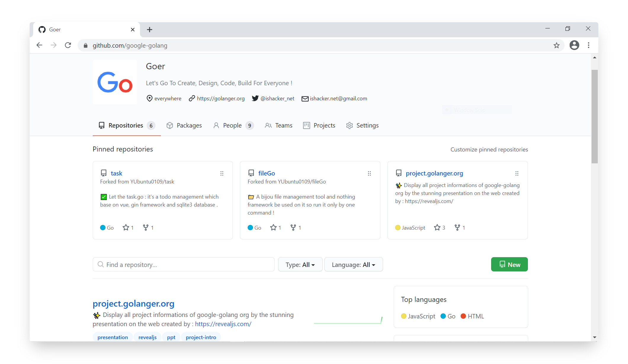Open Chrome three-dot menu
The image size is (628, 364).
[589, 45]
